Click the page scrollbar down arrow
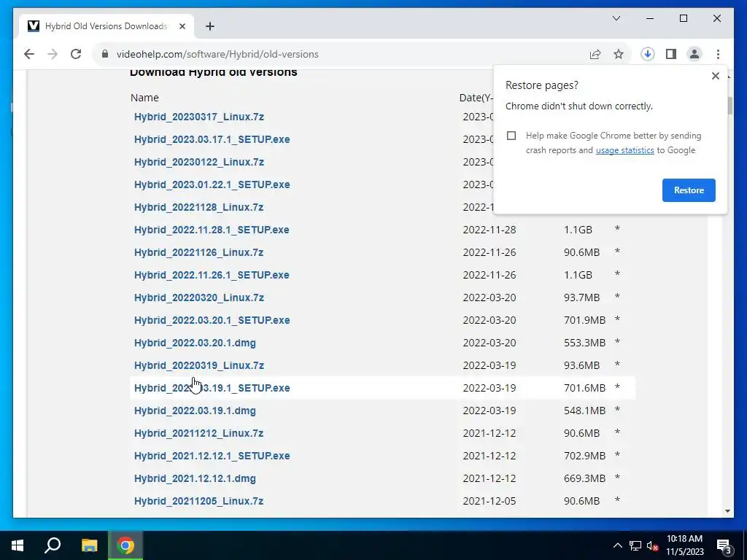This screenshot has width=747, height=560. [x=727, y=511]
